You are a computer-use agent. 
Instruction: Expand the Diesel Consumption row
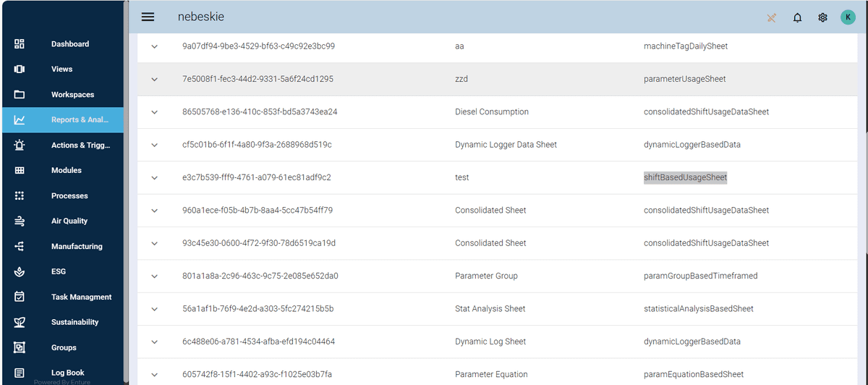pyautogui.click(x=154, y=112)
